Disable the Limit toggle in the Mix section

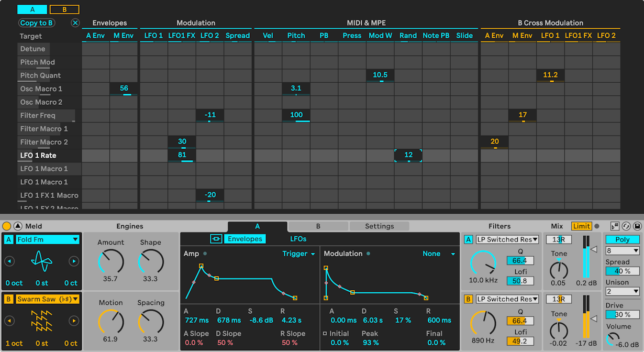(x=581, y=226)
